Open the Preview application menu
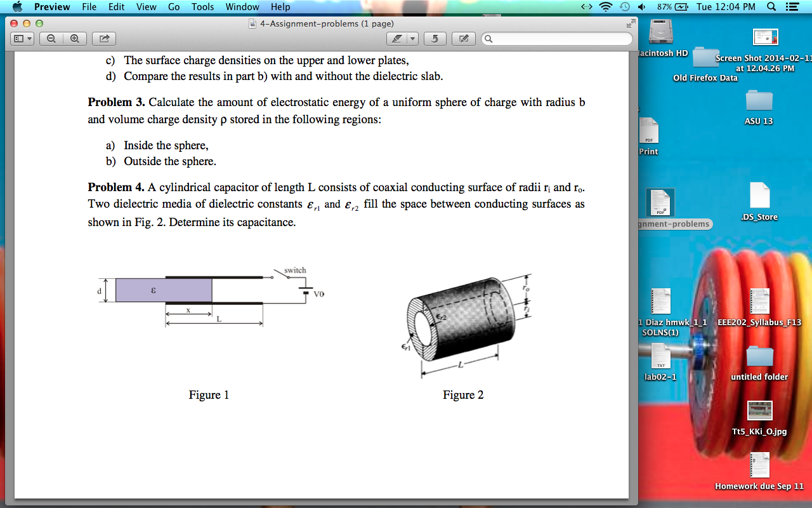 coord(52,7)
